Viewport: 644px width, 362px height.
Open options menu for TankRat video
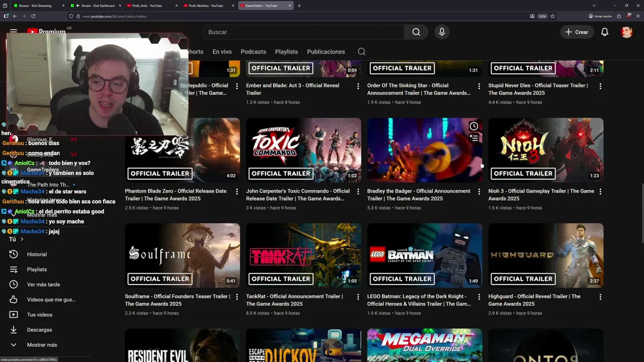pos(358,297)
